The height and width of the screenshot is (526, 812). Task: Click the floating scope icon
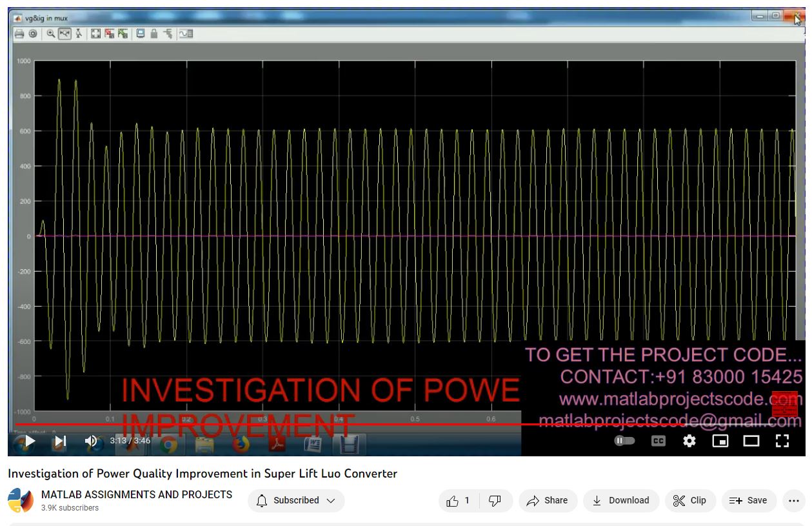(x=141, y=34)
